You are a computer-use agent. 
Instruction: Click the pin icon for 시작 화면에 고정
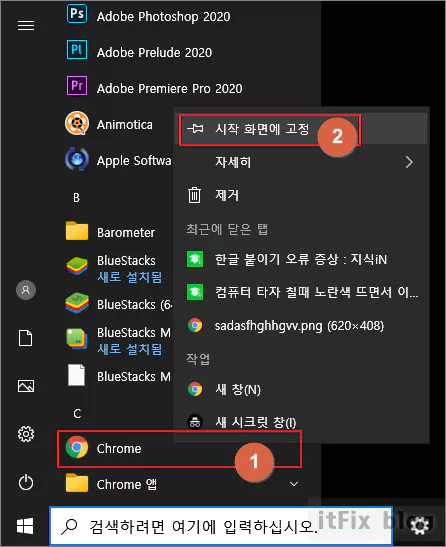coord(195,129)
